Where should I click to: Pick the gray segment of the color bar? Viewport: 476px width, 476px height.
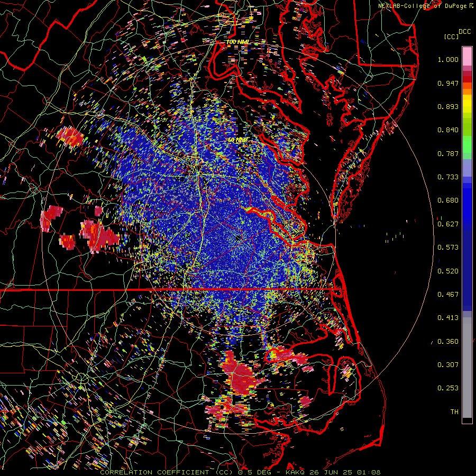tap(467, 368)
